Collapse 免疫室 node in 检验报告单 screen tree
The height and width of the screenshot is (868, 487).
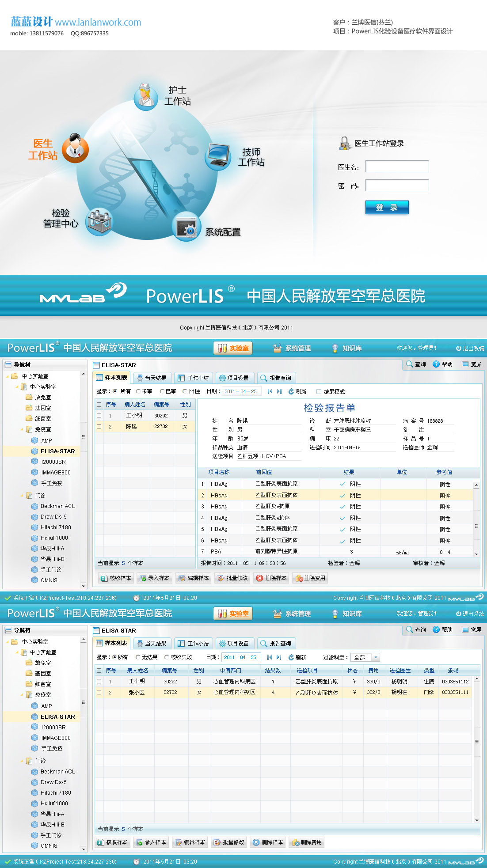[22, 429]
